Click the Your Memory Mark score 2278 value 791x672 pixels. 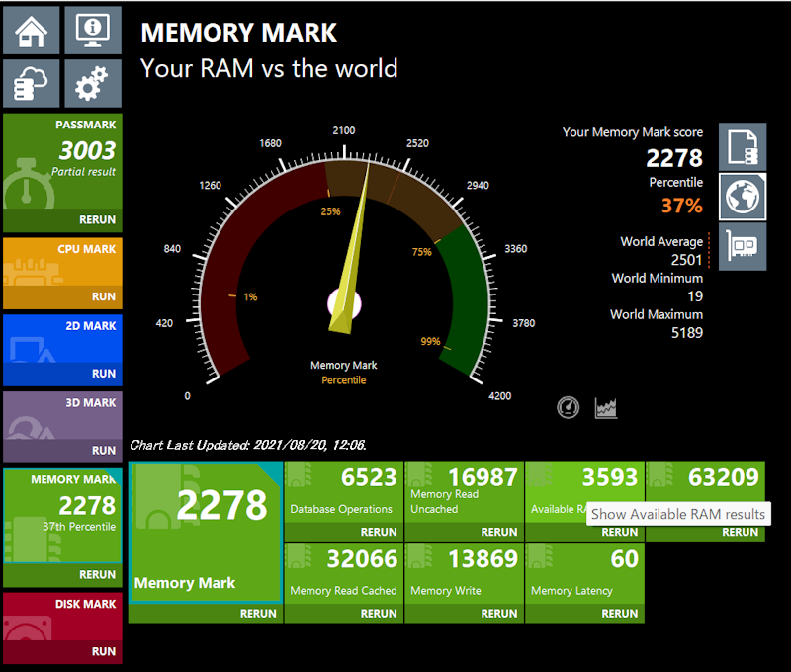pos(674,158)
